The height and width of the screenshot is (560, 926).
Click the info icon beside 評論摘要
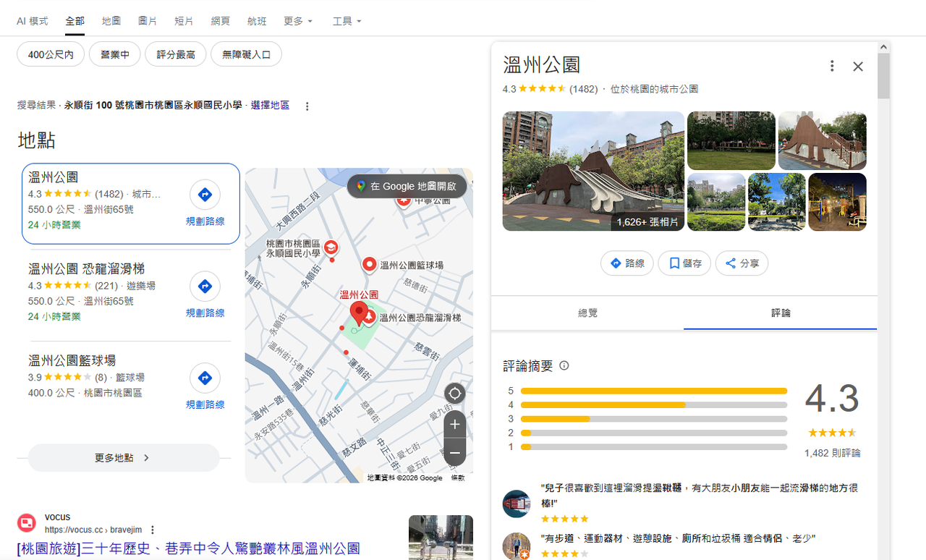point(564,365)
